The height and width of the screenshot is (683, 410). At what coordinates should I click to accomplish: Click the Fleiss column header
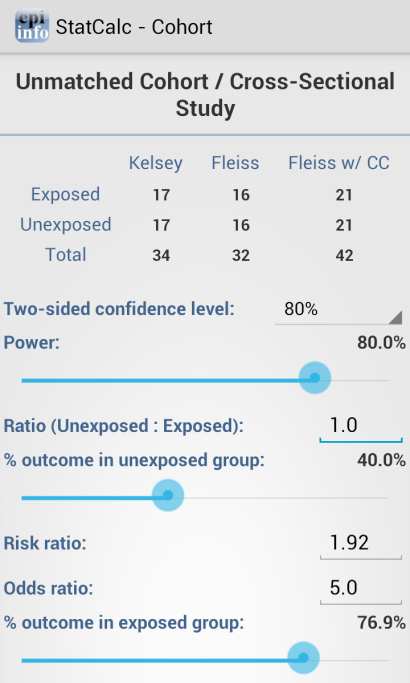(235, 163)
